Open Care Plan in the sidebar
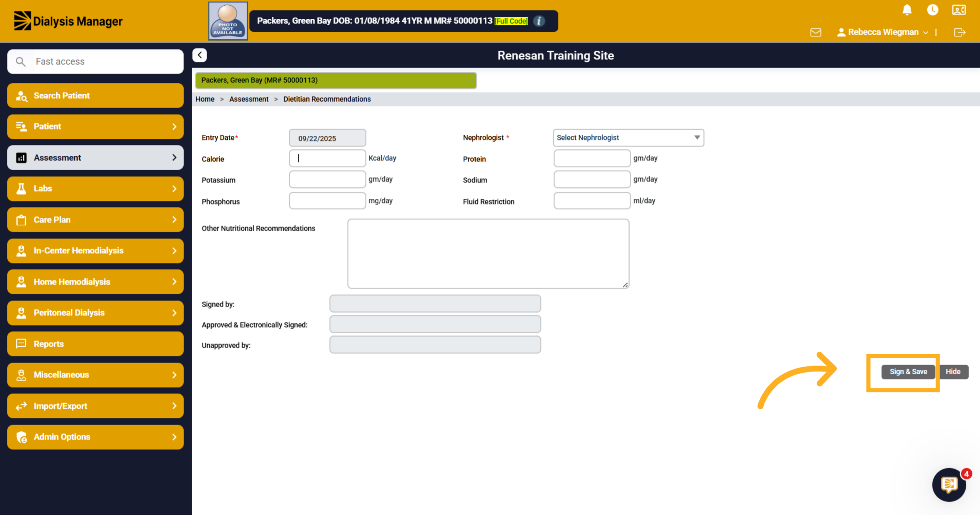The height and width of the screenshot is (515, 980). (x=95, y=220)
